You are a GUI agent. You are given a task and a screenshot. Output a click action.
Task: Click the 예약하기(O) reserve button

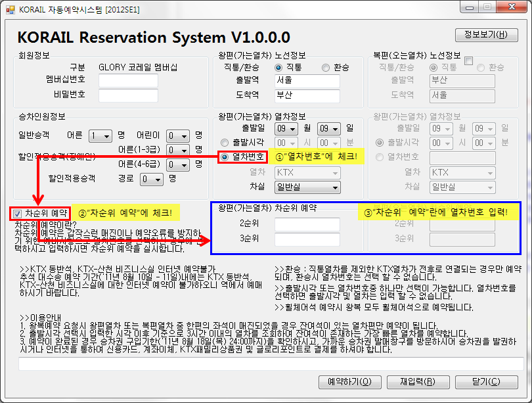350,382
